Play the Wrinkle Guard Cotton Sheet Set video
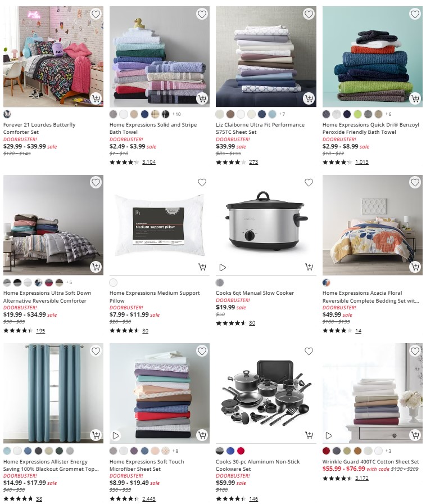Screen dimensions: 435x504 click(329, 436)
